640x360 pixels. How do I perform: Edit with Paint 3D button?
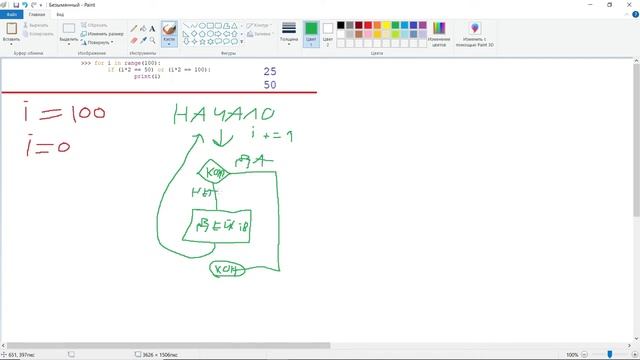tap(475, 34)
